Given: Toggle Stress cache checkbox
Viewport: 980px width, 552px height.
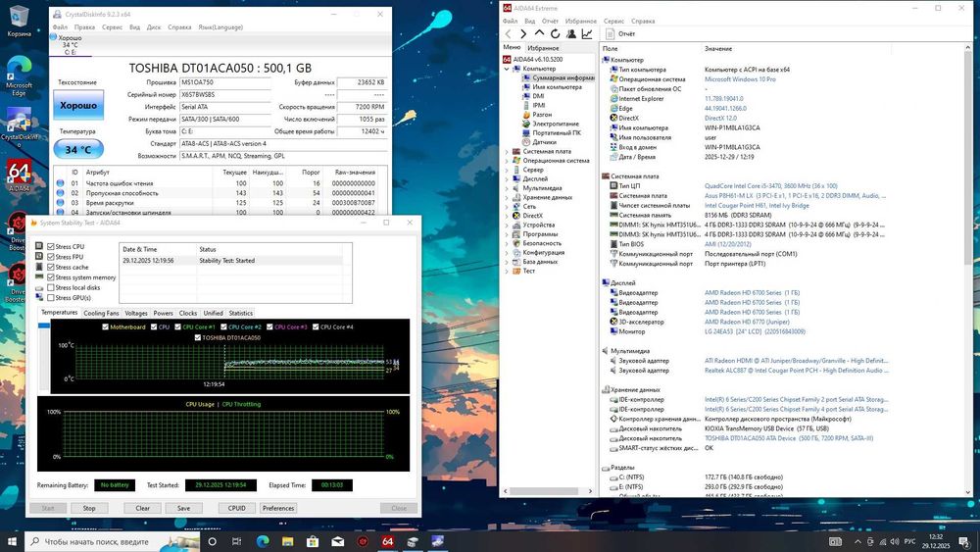Looking at the screenshot, I should point(51,267).
